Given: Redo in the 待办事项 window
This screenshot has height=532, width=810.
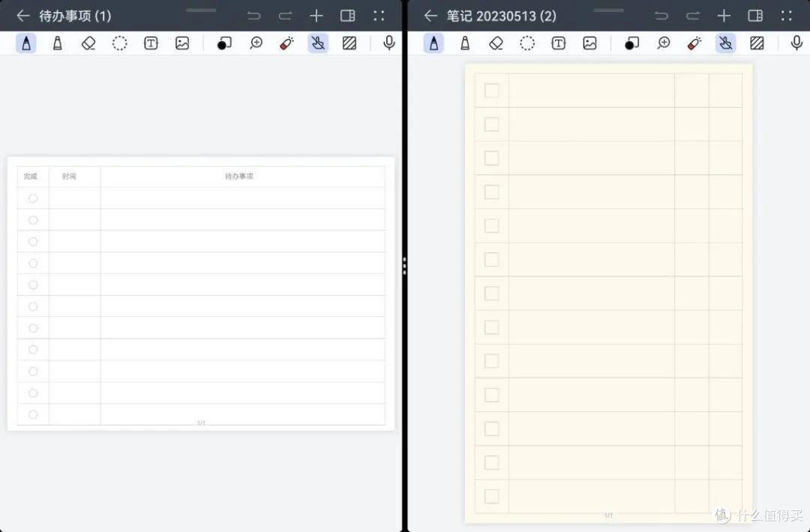Looking at the screenshot, I should pyautogui.click(x=285, y=16).
